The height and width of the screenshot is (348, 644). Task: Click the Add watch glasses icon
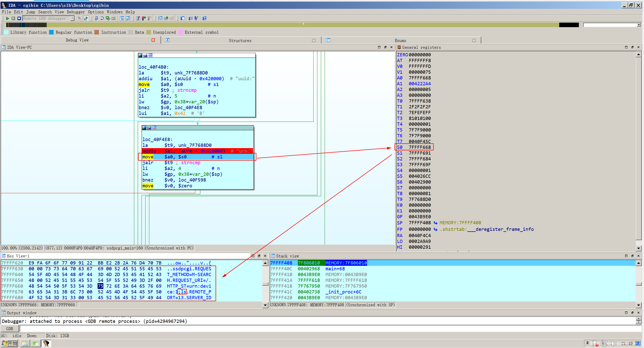pyautogui.click(x=166, y=18)
